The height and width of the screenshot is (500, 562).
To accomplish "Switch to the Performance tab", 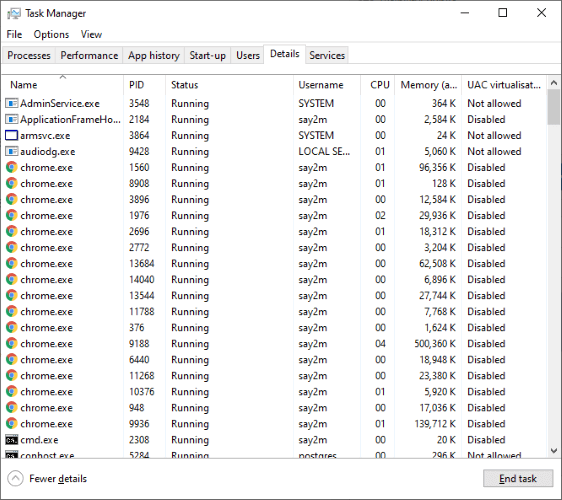I will pyautogui.click(x=89, y=56).
